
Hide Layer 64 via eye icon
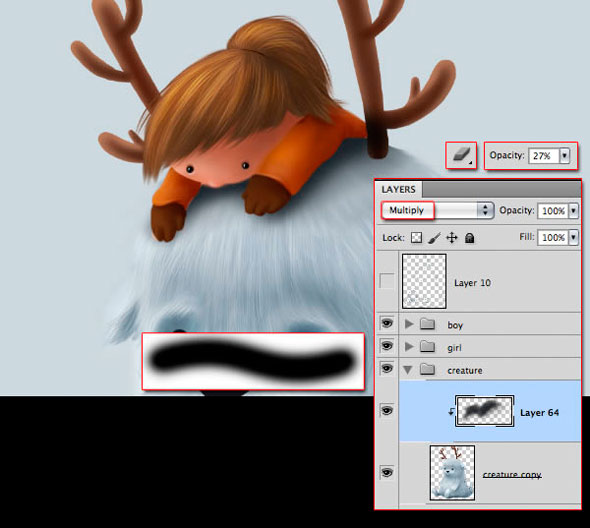pyautogui.click(x=387, y=410)
